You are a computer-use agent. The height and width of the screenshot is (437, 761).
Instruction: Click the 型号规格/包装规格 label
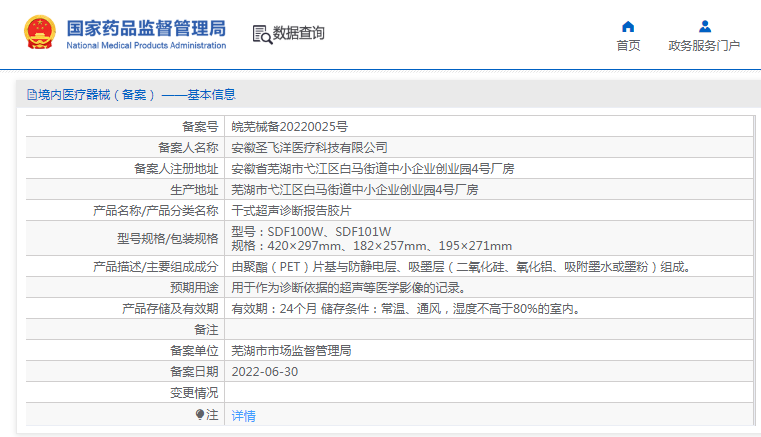[x=167, y=238]
